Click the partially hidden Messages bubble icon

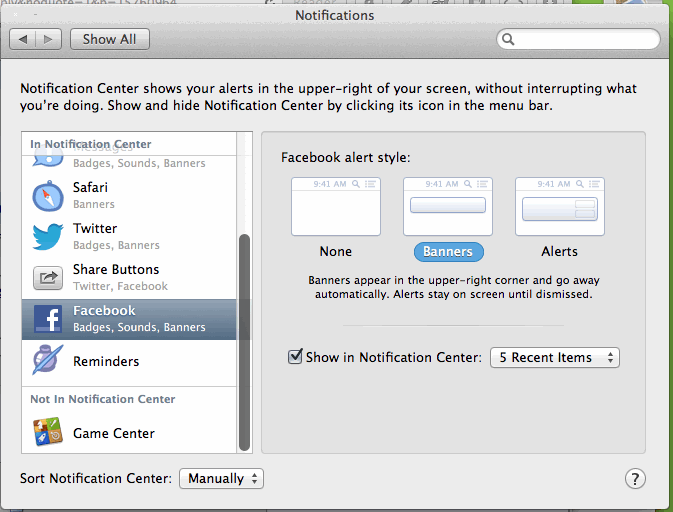coord(48,161)
